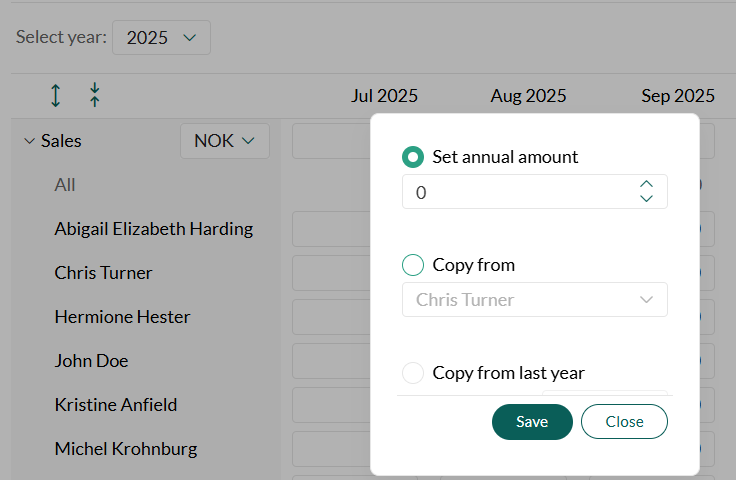Open the Chris Turner copy-from dropdown
736x480 pixels.
point(534,299)
